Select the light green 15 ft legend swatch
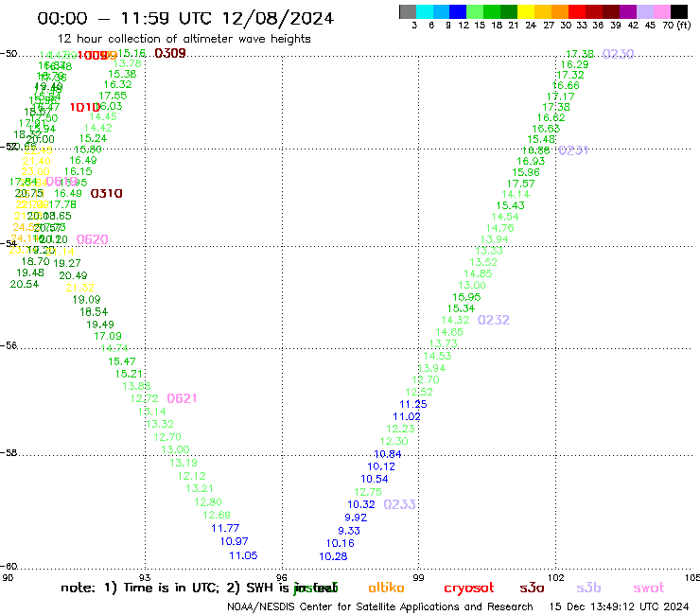 475,11
